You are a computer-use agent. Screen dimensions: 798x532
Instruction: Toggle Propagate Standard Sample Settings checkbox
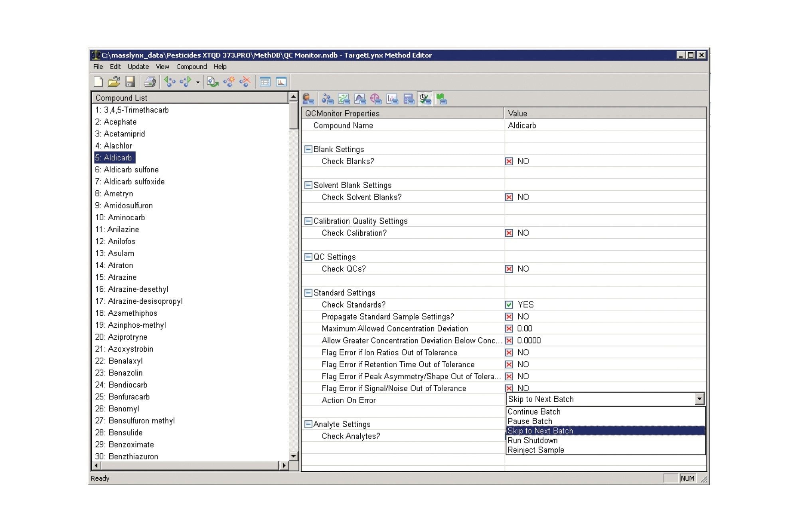pyautogui.click(x=509, y=317)
